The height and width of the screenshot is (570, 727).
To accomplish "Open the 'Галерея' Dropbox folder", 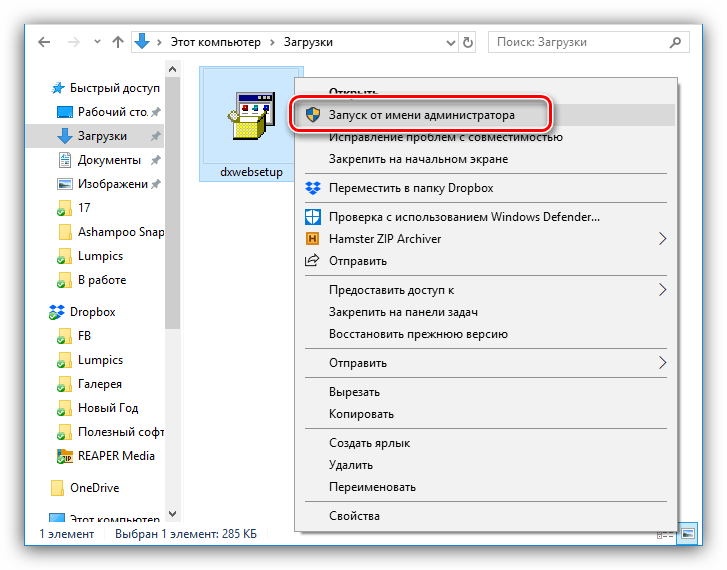I will coord(100,384).
